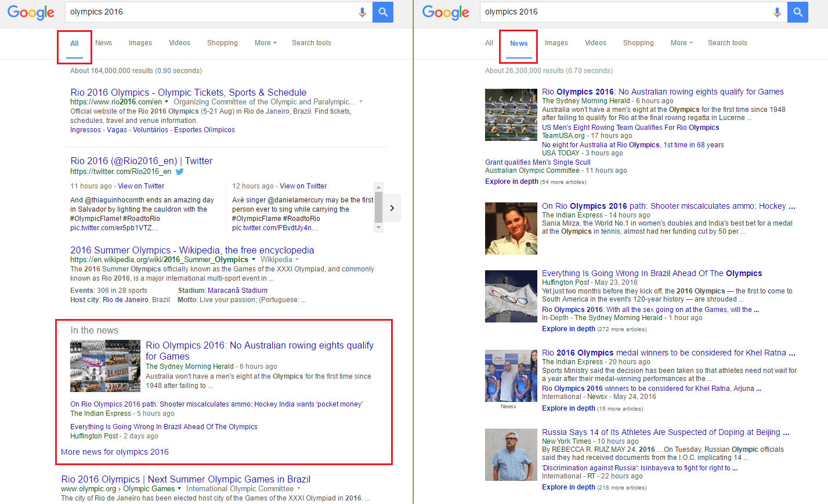
Task: Click the next arrow on the Twitter carousel
Action: tap(392, 208)
